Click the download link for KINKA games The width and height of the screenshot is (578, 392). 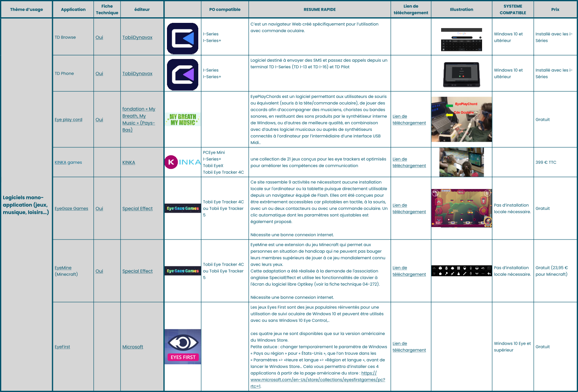(409, 162)
